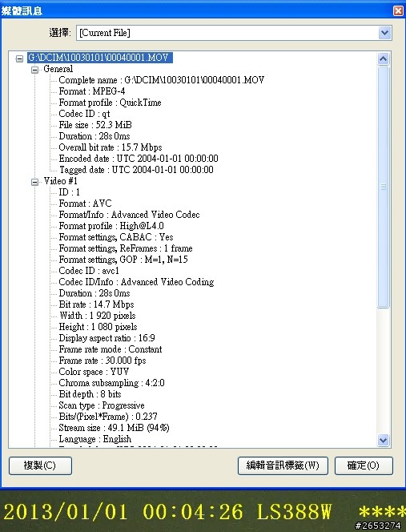This screenshot has width=406, height=532.
Task: Select the G:\DCIM\10030101\00040001.MOV root item
Action: [x=100, y=58]
